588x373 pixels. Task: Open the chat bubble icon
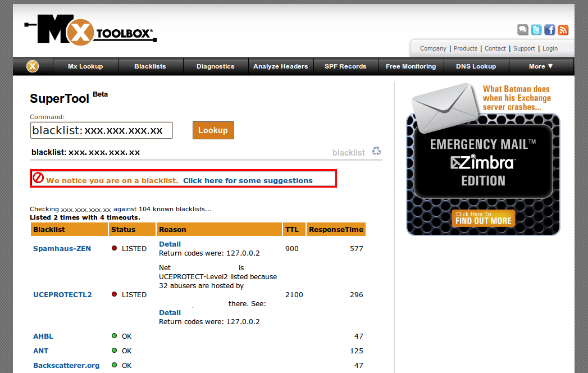523,30
